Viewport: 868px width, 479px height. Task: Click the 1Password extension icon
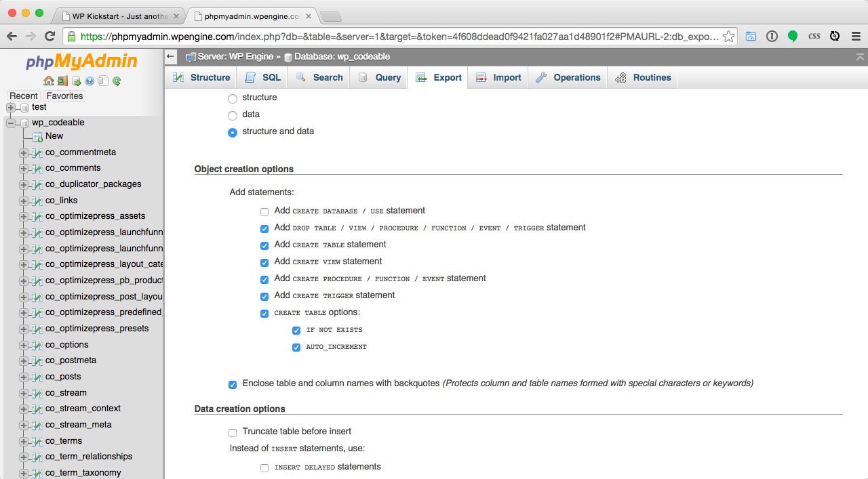772,37
